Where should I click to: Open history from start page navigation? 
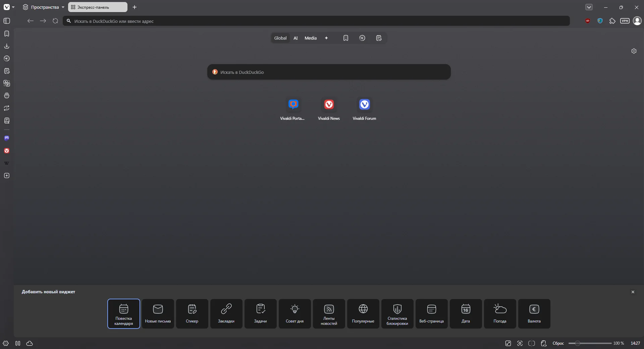pyautogui.click(x=362, y=38)
